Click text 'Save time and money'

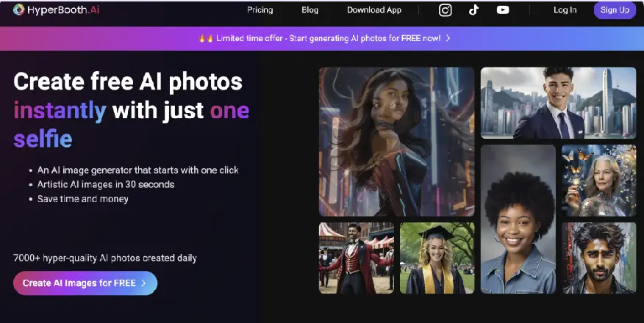[x=83, y=199]
